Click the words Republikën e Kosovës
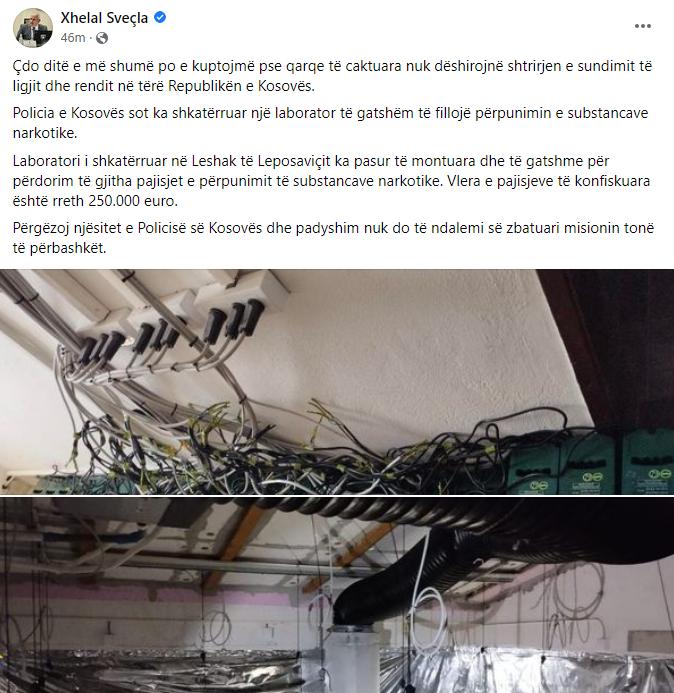674x693 pixels. [x=241, y=86]
